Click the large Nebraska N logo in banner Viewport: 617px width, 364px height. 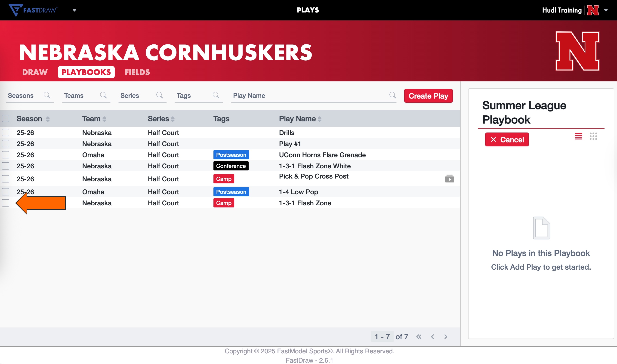(577, 51)
